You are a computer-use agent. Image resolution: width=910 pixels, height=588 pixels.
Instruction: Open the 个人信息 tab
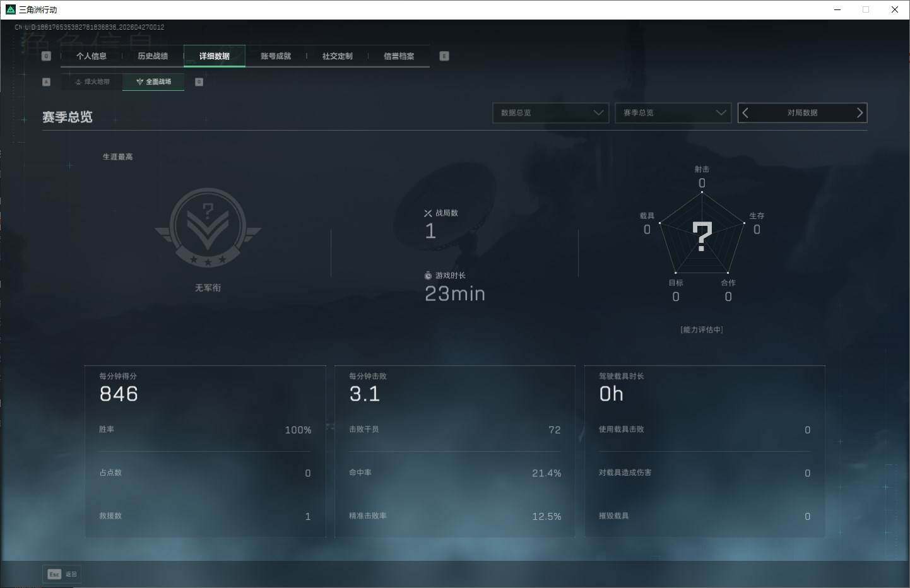(92, 56)
